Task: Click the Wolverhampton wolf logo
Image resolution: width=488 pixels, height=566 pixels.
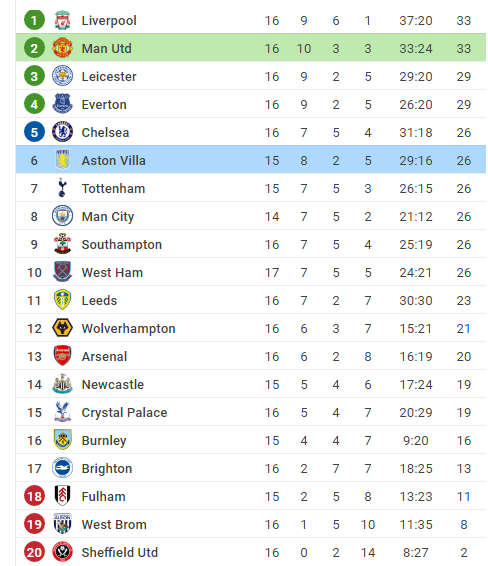Action: pos(62,328)
